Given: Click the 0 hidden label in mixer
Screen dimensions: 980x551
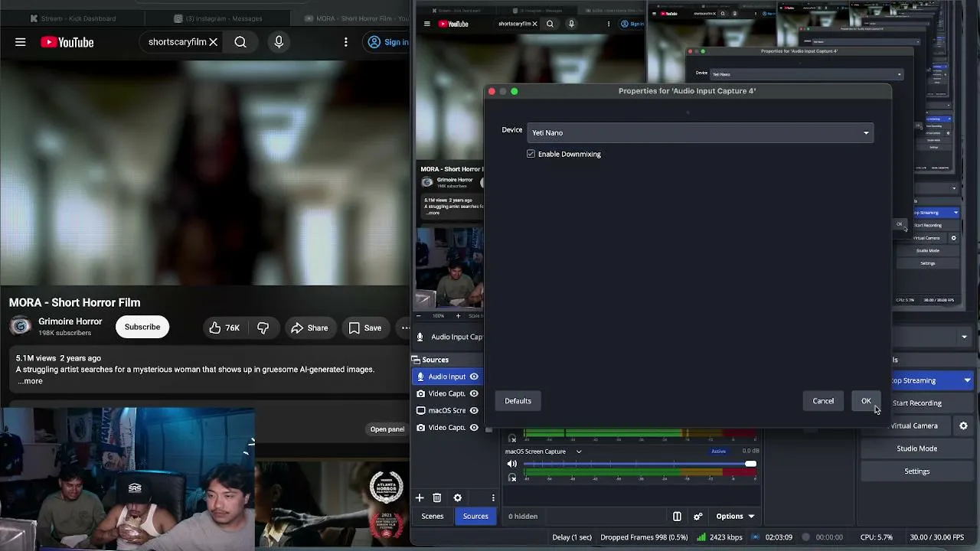Looking at the screenshot, I should point(523,517).
